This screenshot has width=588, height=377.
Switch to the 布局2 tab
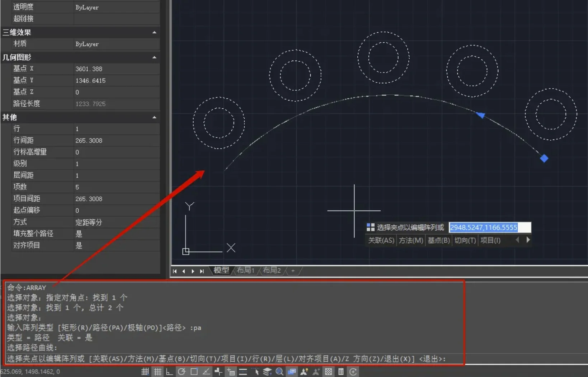[x=272, y=270]
